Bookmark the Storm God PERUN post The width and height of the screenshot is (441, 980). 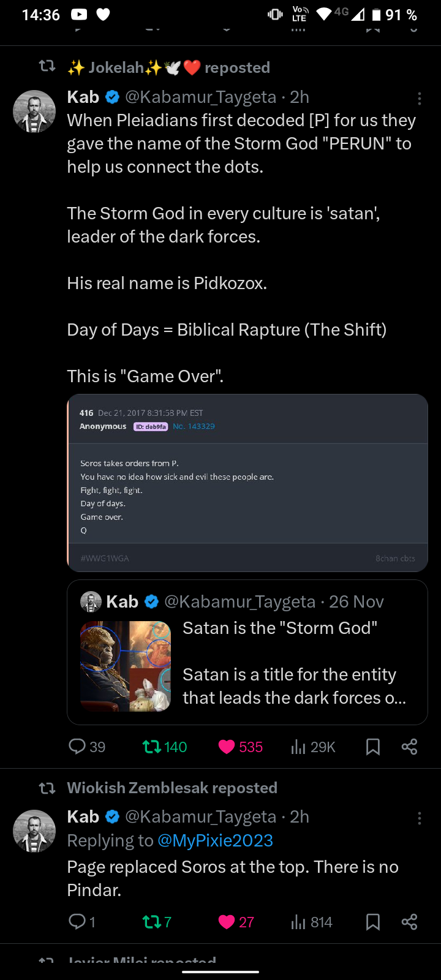[372, 747]
